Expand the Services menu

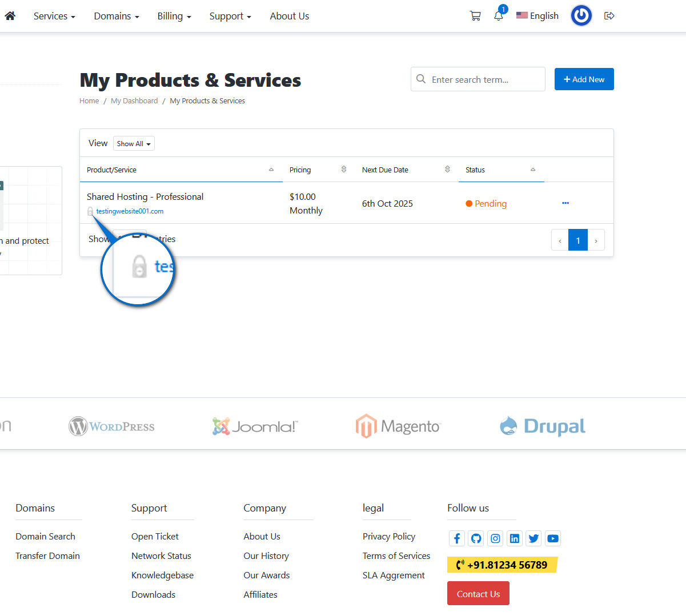[x=54, y=16]
